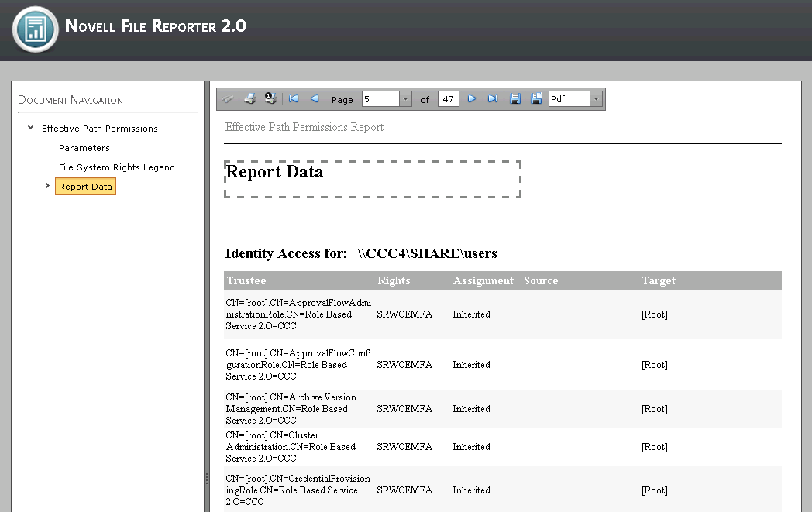The image size is (812, 512).
Task: Click the Trustee column header
Action: click(x=246, y=280)
